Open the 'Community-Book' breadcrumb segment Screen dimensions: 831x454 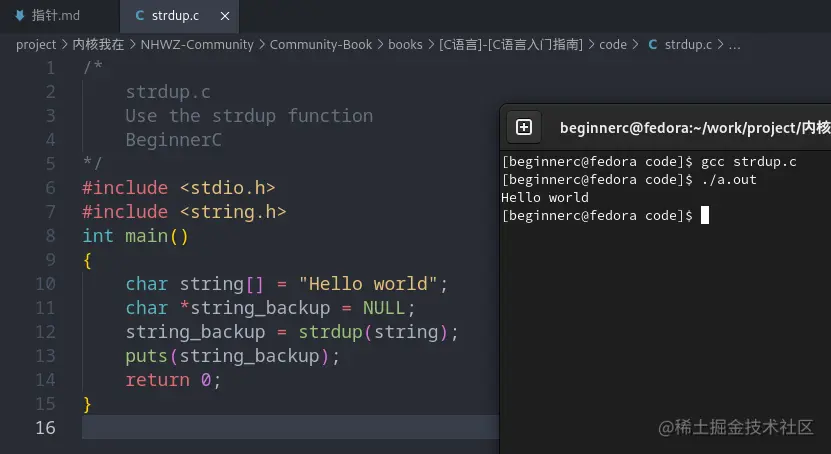coord(321,44)
